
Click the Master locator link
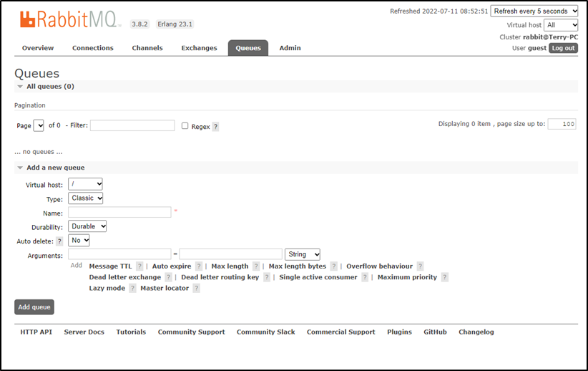(165, 288)
